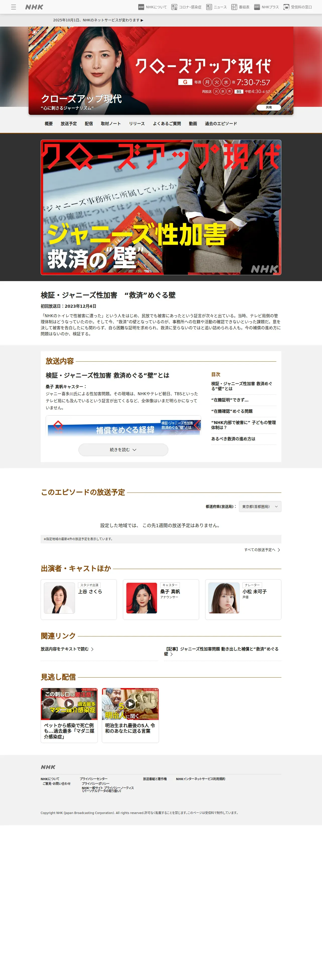Click the 初回放送日：2023年12月4日 text
Screen dimensions: 322x980
click(x=68, y=306)
